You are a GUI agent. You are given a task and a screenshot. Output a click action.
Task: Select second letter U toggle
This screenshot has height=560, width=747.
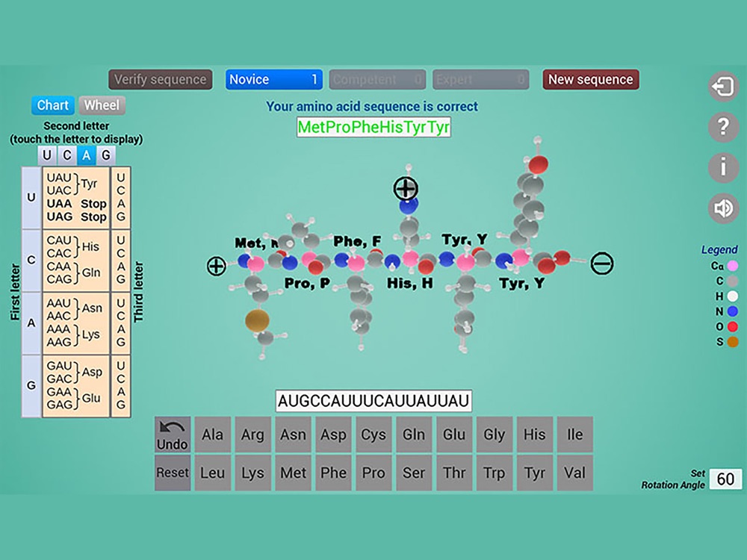point(48,155)
